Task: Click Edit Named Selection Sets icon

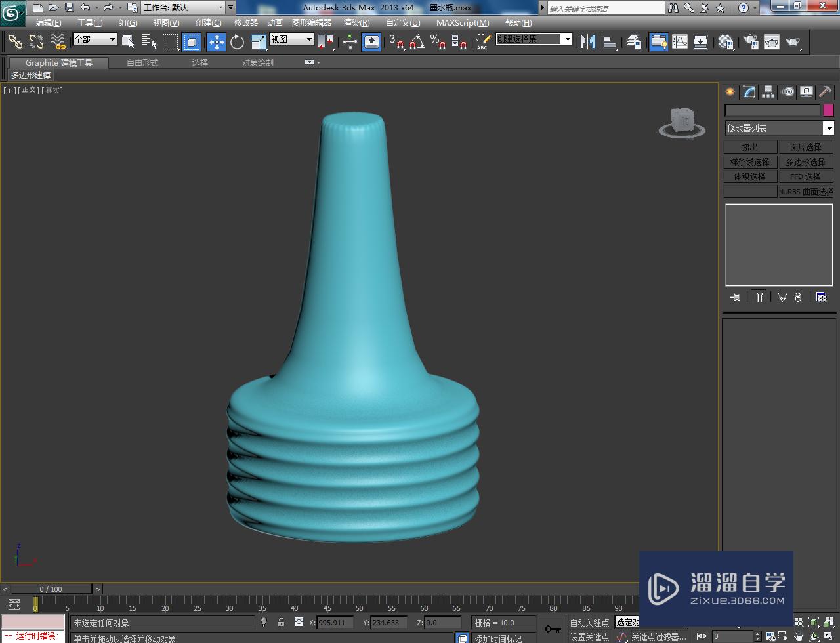Action: (482, 42)
